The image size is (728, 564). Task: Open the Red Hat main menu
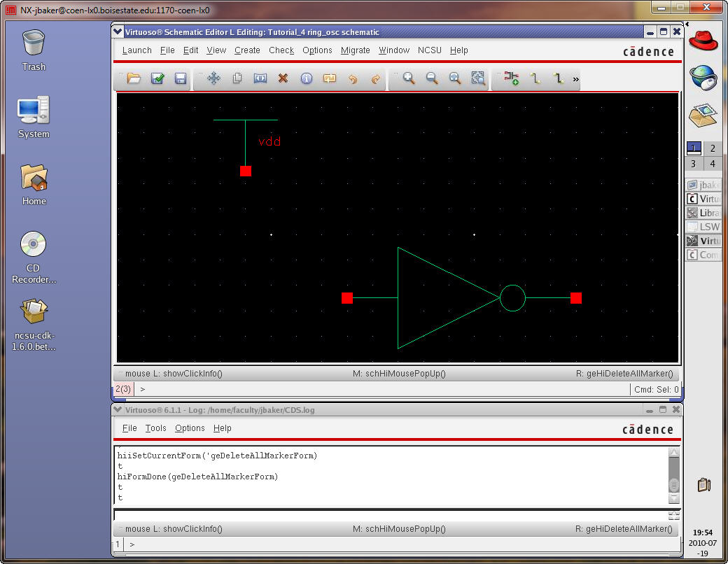(703, 40)
